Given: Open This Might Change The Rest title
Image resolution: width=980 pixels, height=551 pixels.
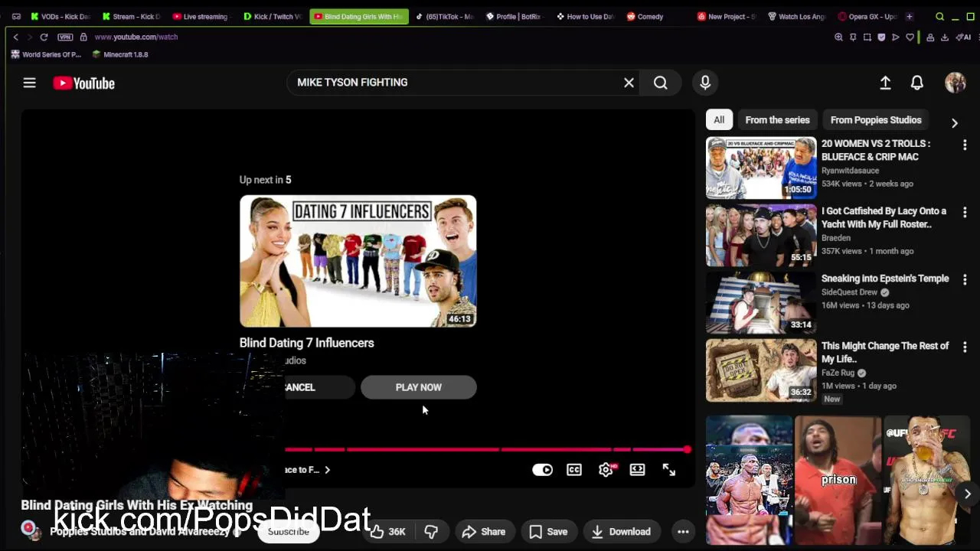Looking at the screenshot, I should point(884,352).
